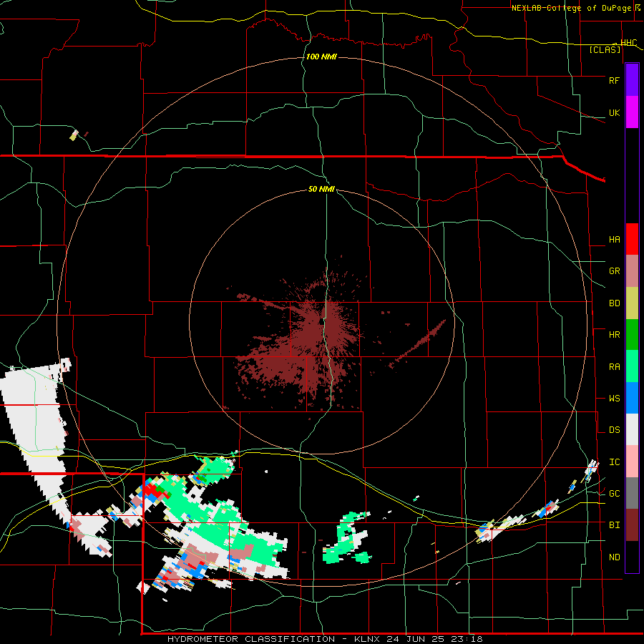Click the GR legend label
644x644 pixels.
click(614, 271)
